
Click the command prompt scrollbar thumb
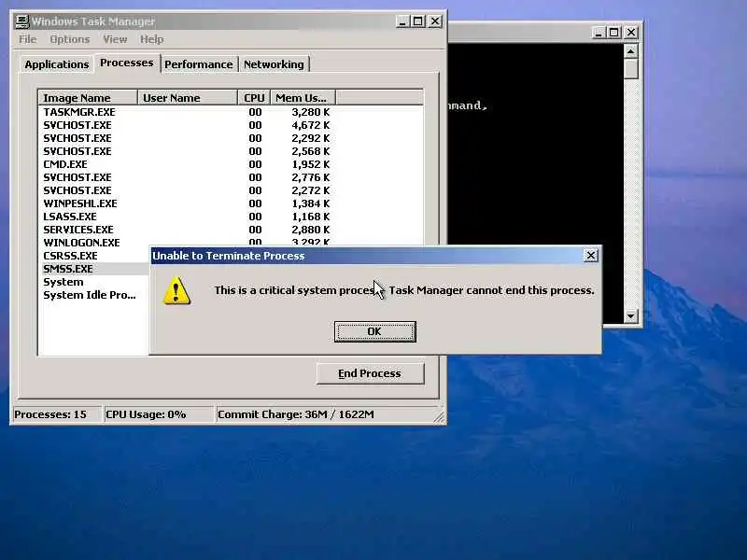point(631,68)
